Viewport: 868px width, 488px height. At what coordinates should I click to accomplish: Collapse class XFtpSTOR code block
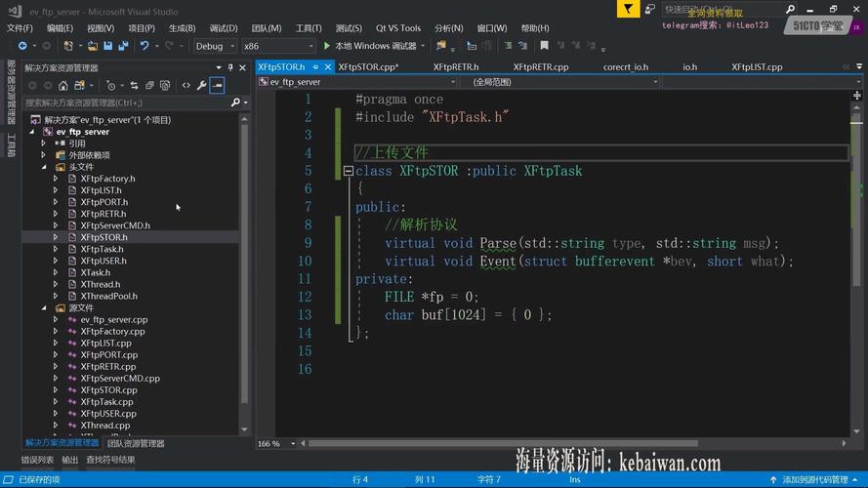[x=349, y=171]
